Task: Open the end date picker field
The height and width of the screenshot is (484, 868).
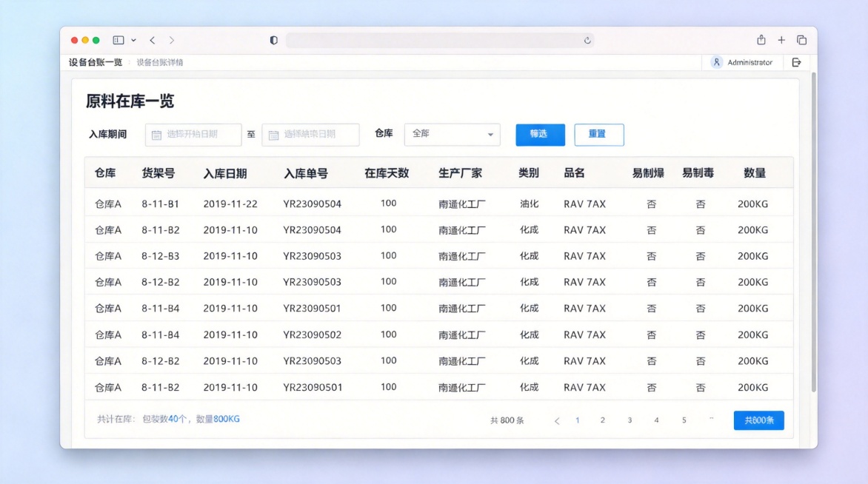Action: coord(310,135)
